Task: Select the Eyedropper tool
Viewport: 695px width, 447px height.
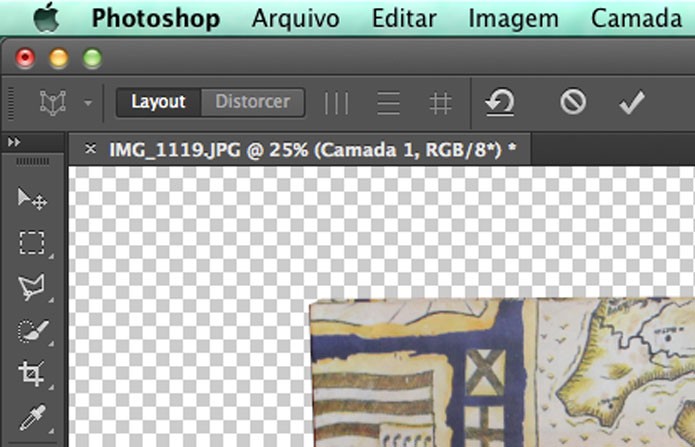Action: 32,418
